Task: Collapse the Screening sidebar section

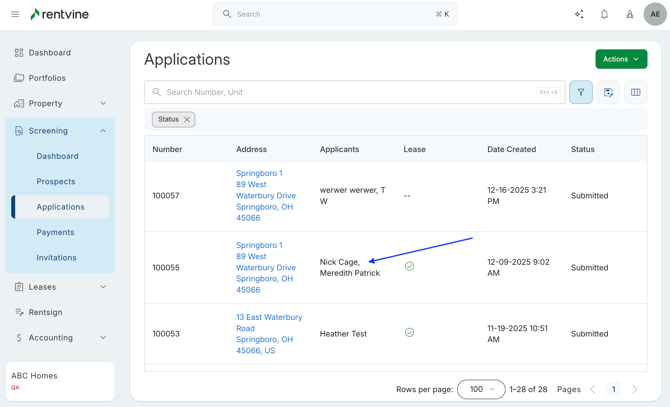Action: pyautogui.click(x=103, y=131)
